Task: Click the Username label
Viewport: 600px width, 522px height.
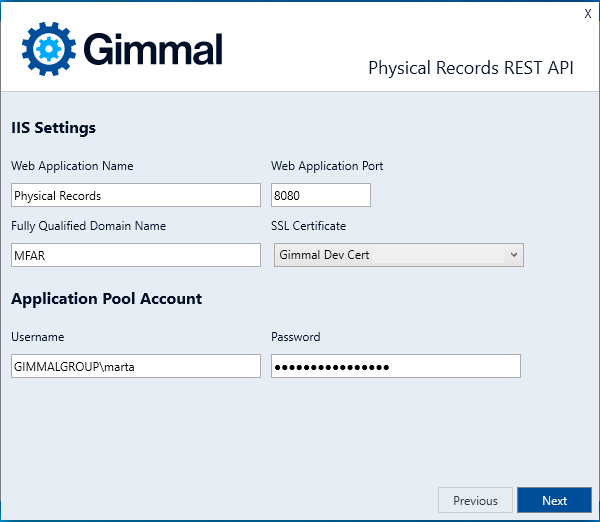Action: coord(38,337)
